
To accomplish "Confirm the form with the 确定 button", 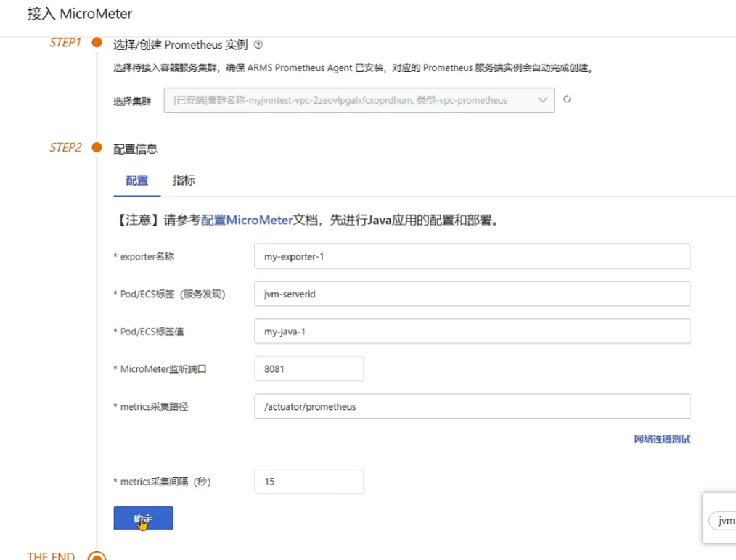I will click(143, 518).
